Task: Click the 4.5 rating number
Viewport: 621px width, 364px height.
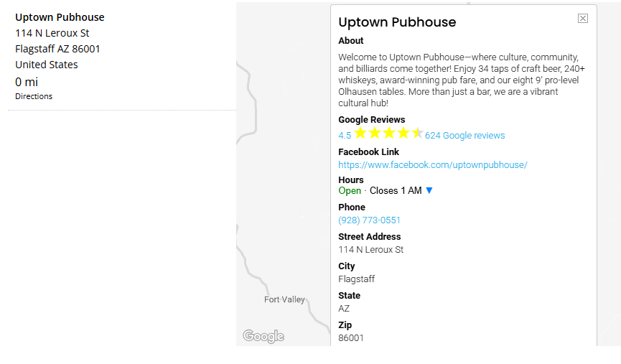Action: pos(345,136)
